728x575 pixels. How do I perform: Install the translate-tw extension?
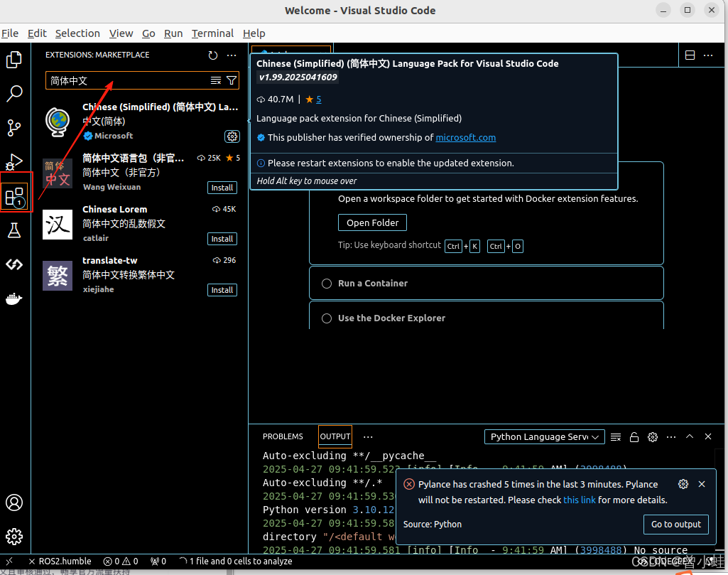[222, 290]
